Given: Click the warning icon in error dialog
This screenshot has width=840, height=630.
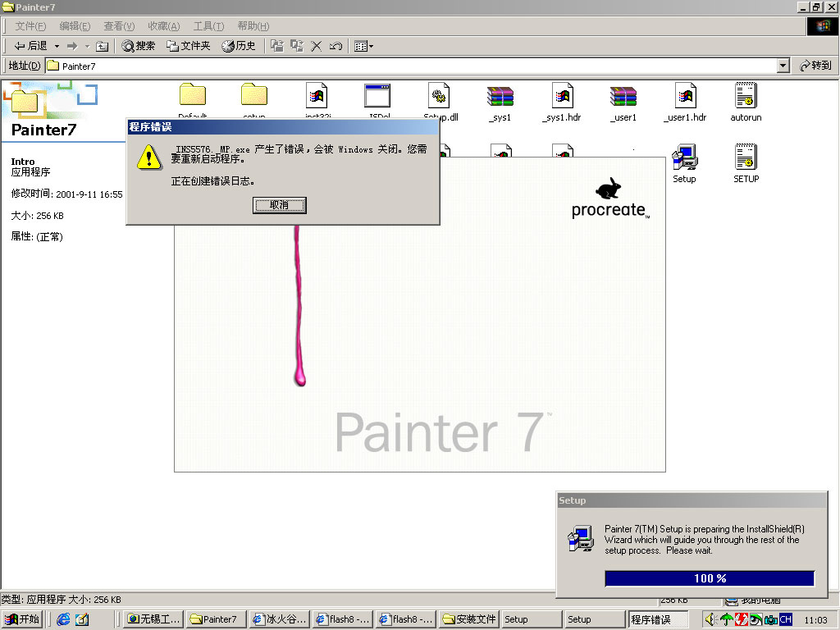Looking at the screenshot, I should click(x=149, y=157).
